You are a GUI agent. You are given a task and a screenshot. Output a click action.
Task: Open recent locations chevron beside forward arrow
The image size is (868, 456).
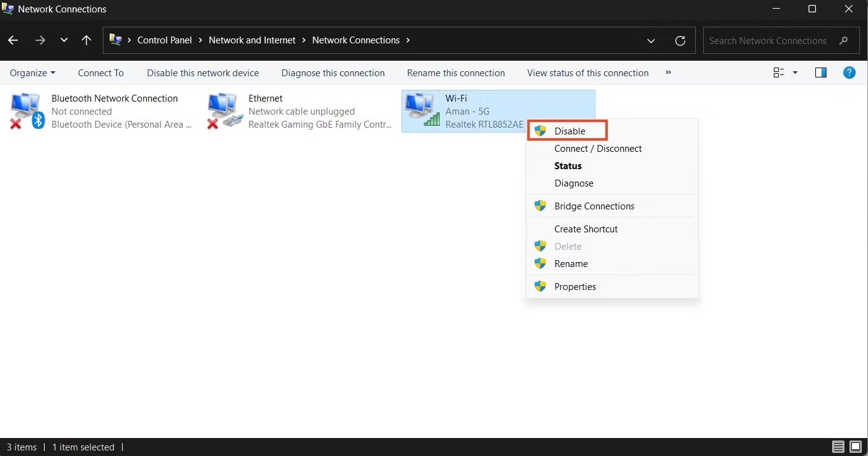point(64,40)
